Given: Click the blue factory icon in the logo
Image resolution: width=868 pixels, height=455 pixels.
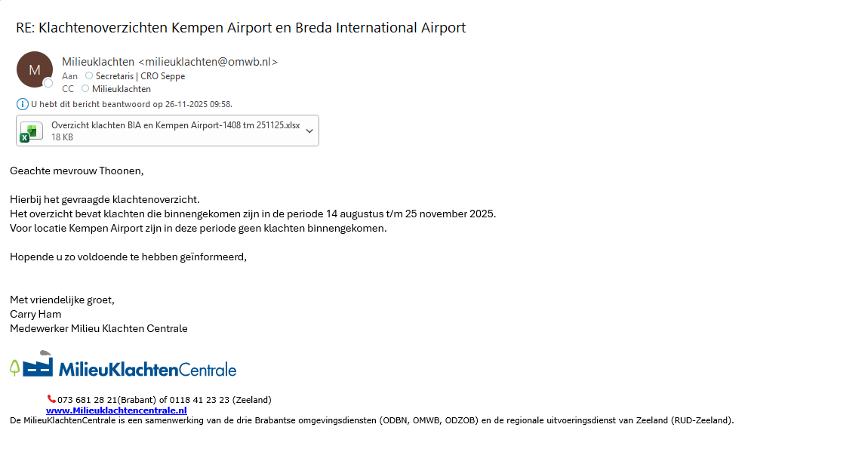Looking at the screenshot, I should coord(38,364).
